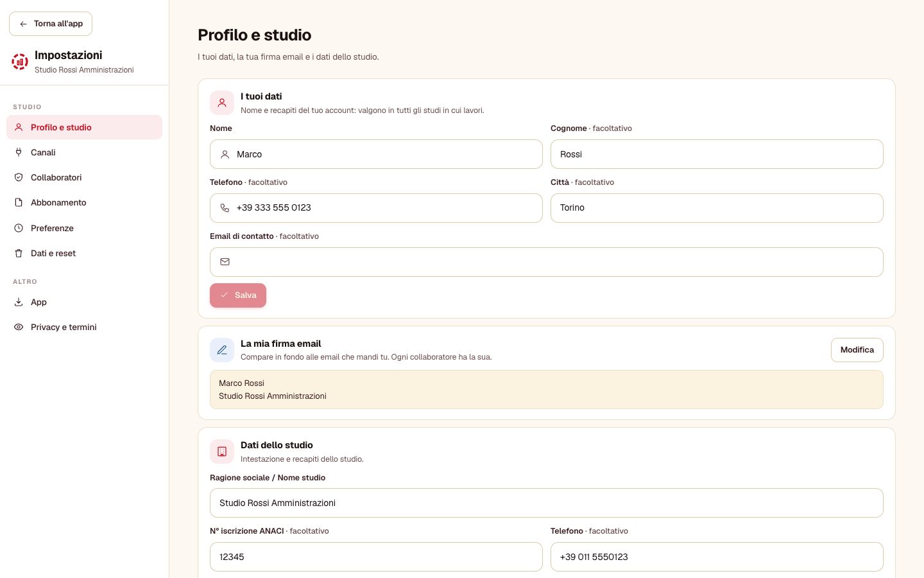Go to the Canali settings page

[x=84, y=152]
